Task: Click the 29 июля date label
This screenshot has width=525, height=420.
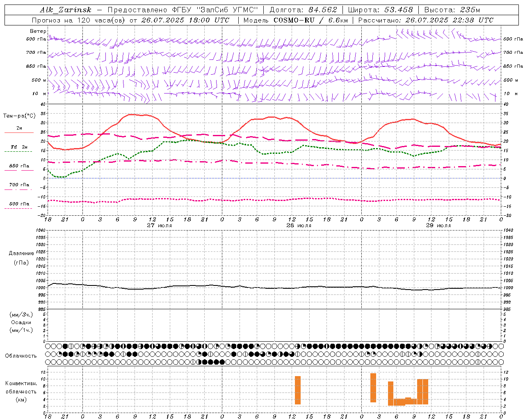Action: (438, 225)
